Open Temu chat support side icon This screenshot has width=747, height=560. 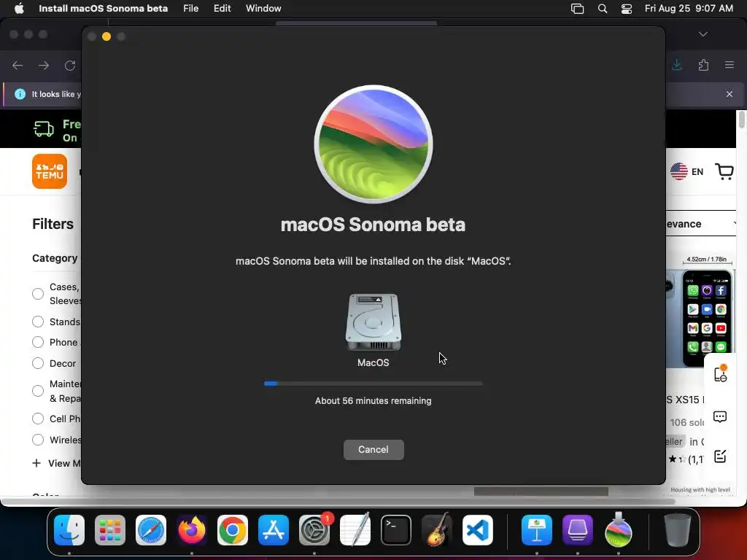(x=720, y=417)
